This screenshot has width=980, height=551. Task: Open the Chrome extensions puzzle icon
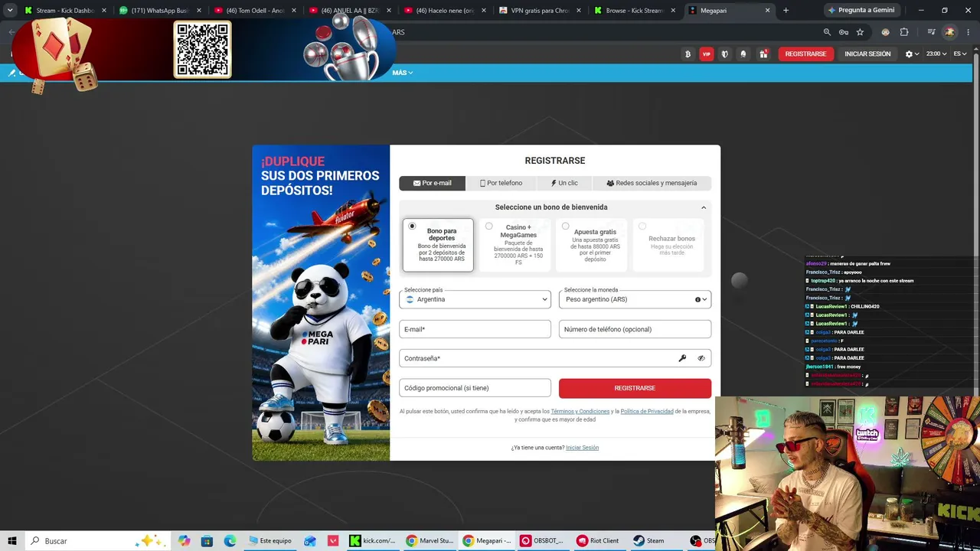coord(904,32)
